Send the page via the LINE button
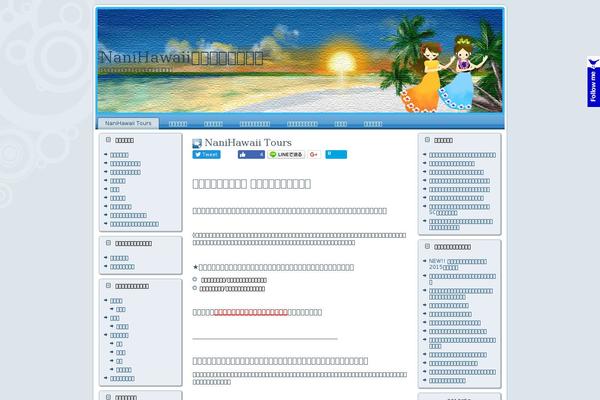600x400 pixels. (286, 154)
